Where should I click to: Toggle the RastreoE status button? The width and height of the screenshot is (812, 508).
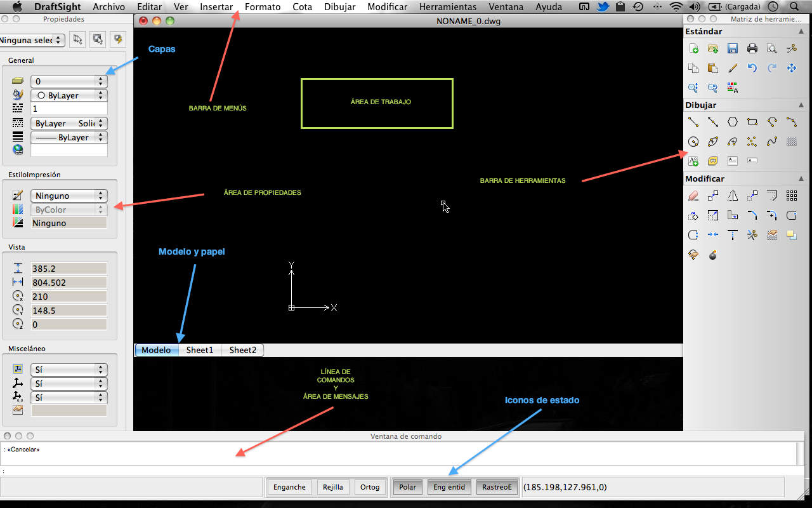[497, 487]
